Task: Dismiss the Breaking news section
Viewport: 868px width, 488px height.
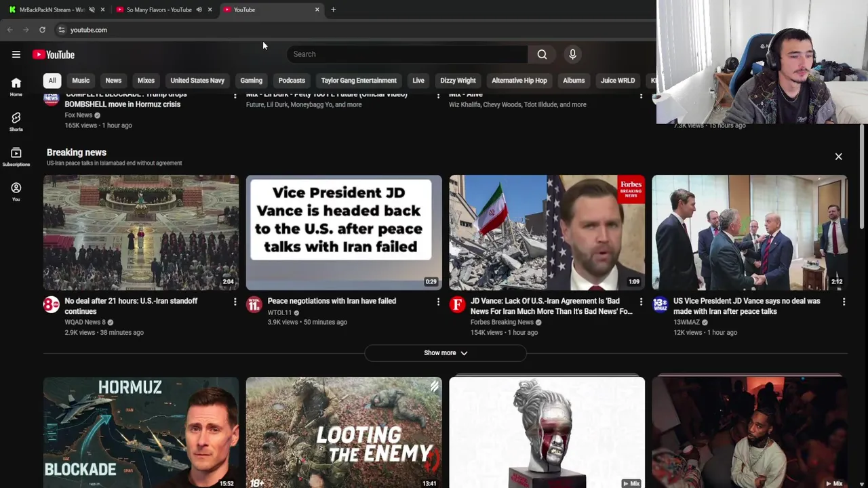Action: click(x=838, y=157)
